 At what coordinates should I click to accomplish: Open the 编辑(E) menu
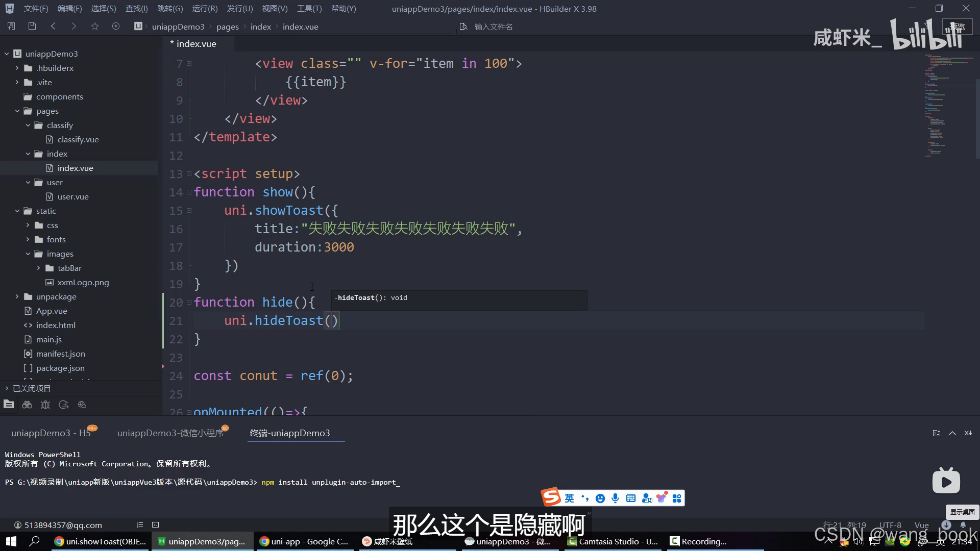(69, 9)
